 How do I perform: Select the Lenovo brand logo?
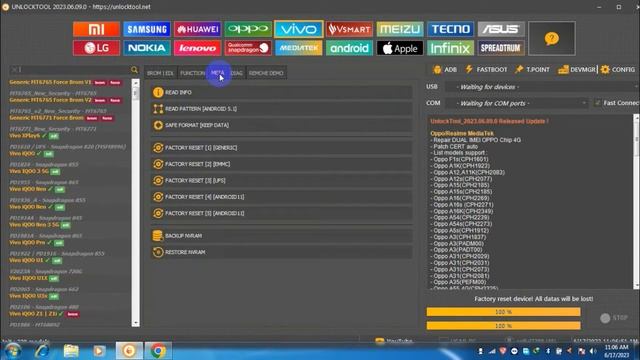tap(198, 48)
